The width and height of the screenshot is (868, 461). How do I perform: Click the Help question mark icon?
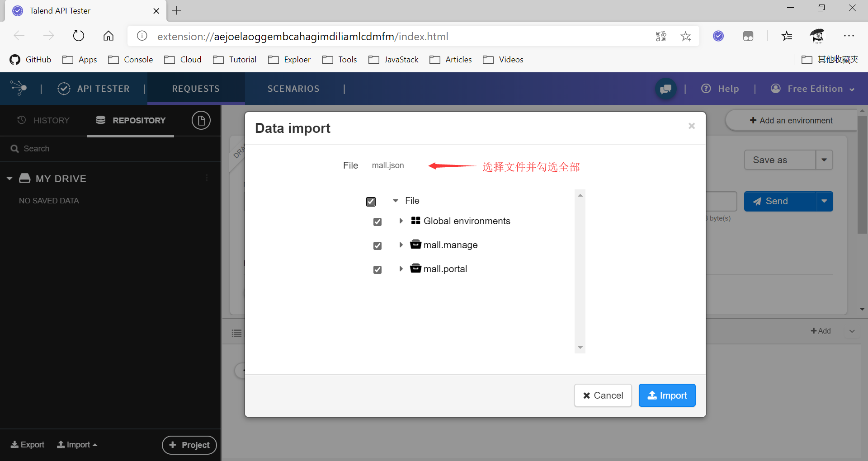[707, 89]
